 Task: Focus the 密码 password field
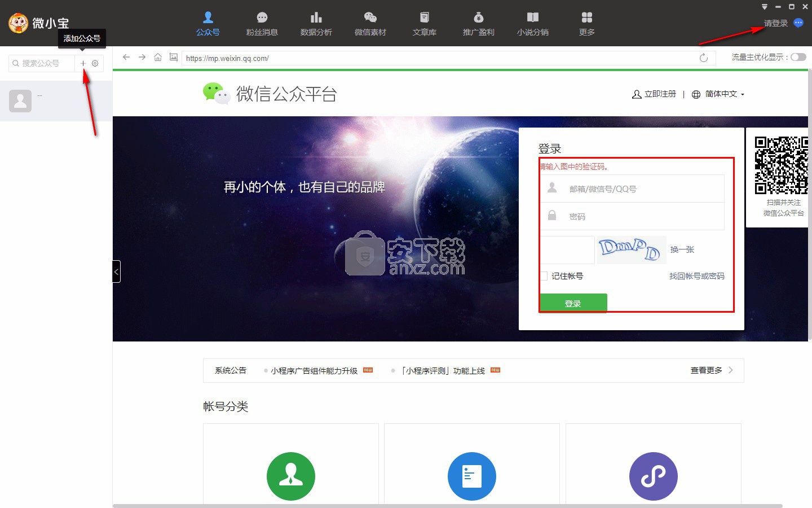pyautogui.click(x=633, y=216)
